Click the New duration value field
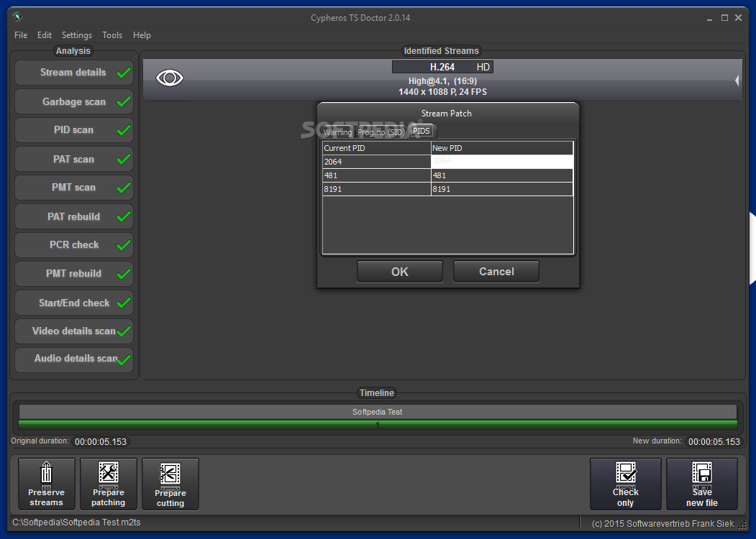756x539 pixels. point(714,442)
